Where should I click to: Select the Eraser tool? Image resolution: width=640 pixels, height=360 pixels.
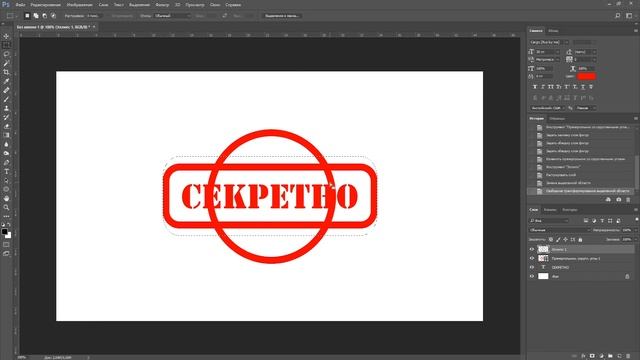(6, 126)
